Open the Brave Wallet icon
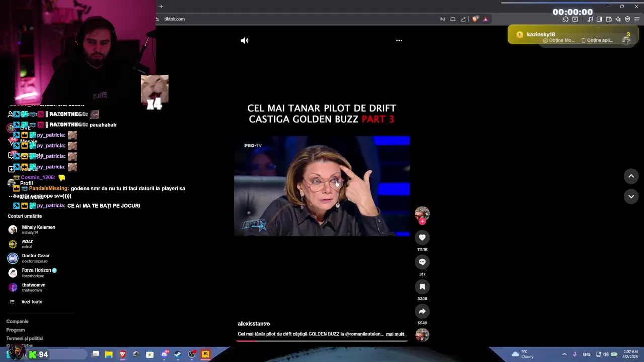 [x=609, y=19]
